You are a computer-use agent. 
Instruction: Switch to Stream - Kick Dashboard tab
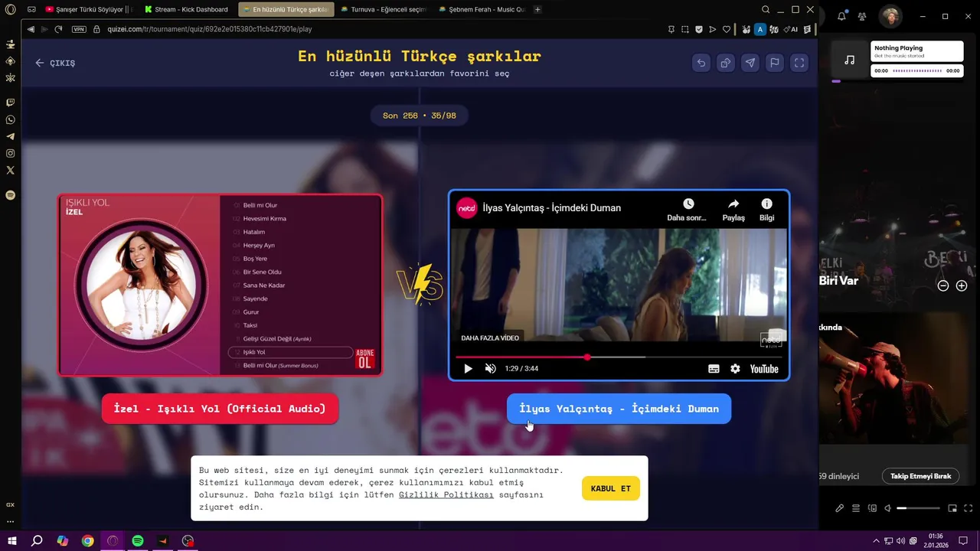(186, 9)
